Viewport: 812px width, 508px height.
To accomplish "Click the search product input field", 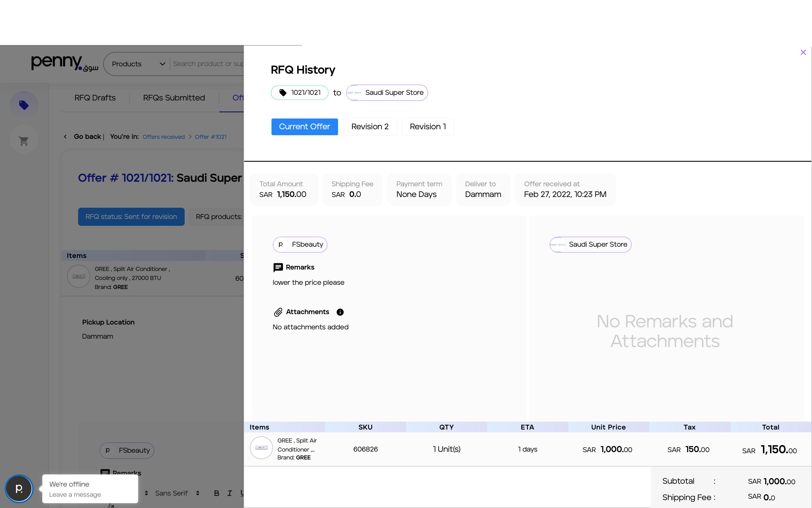I will tap(208, 64).
